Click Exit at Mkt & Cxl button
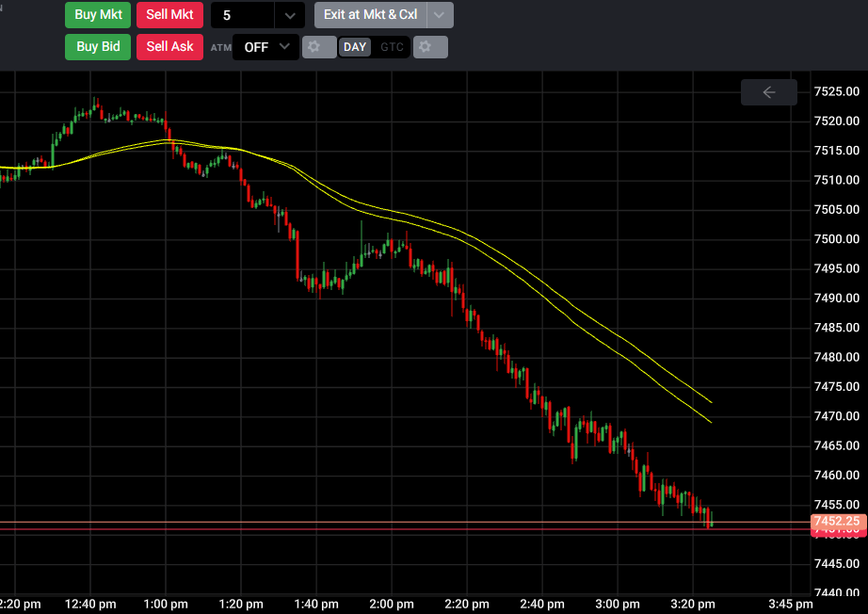 coord(370,15)
